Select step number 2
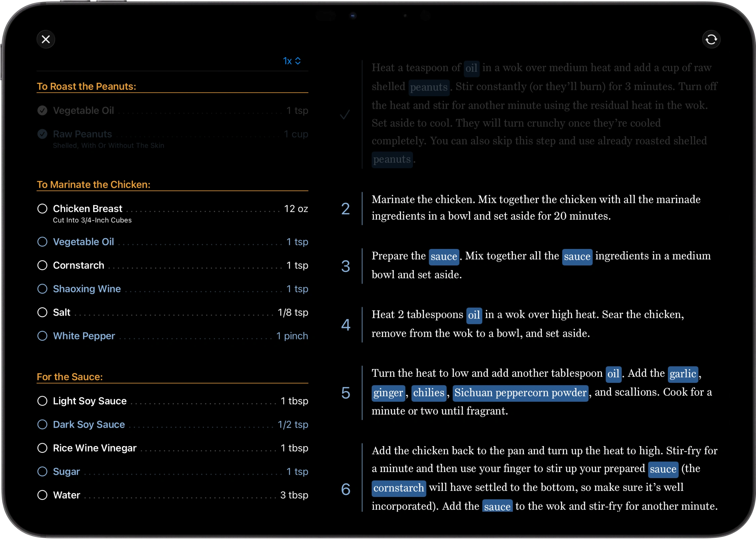The image size is (756, 539). [x=345, y=209]
